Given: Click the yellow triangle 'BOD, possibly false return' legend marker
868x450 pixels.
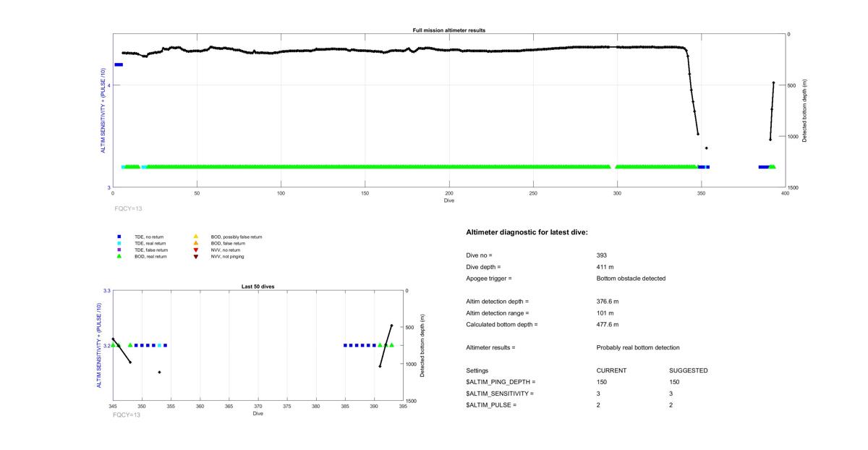Looking at the screenshot, I should [x=195, y=237].
